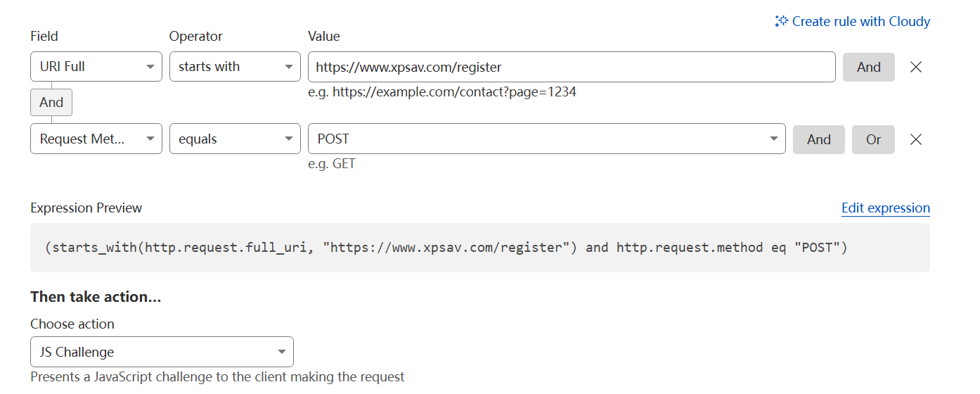
Task: Open the Create rule with Cloudy link
Action: [x=860, y=22]
